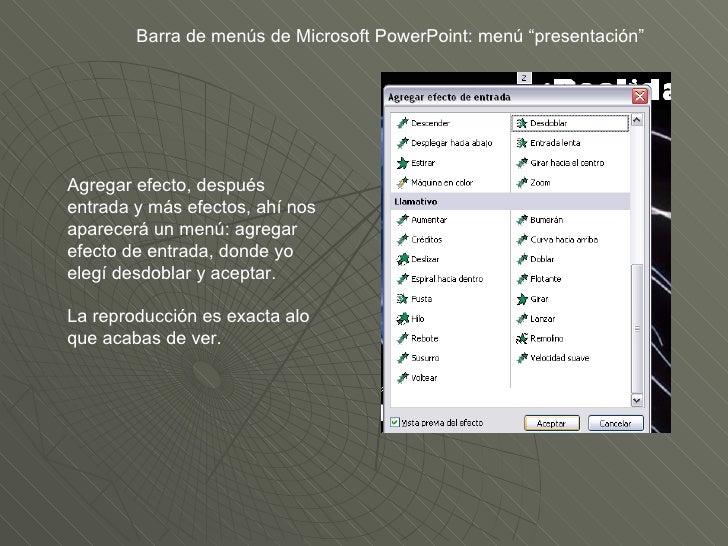Click the effects list scroll up arrow

pos(637,120)
